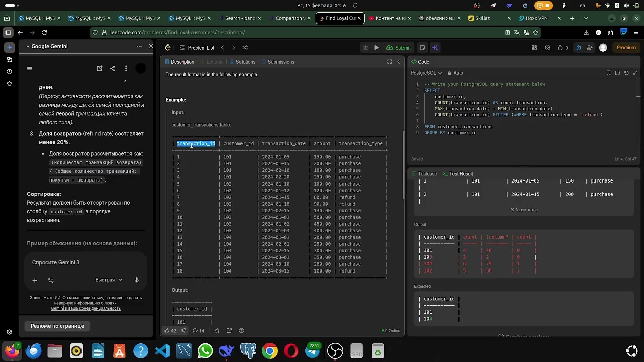
Task: Open Gemini tools sliders icon
Action: click(x=51, y=280)
